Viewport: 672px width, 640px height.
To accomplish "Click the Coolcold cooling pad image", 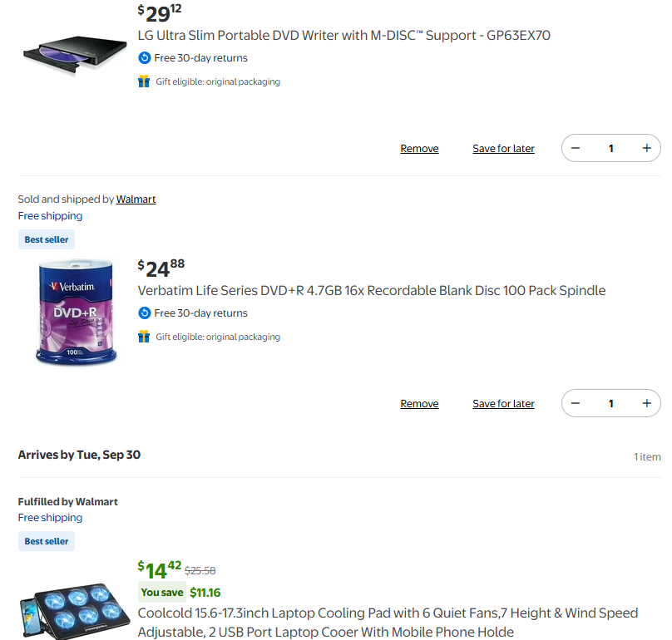I will 75,612.
